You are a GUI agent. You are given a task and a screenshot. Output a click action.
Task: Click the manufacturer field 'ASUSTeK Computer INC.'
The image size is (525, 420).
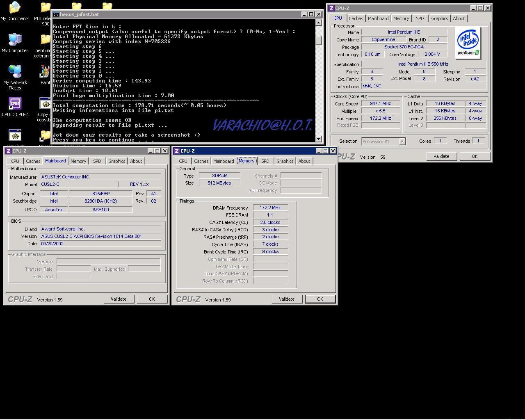[100, 177]
